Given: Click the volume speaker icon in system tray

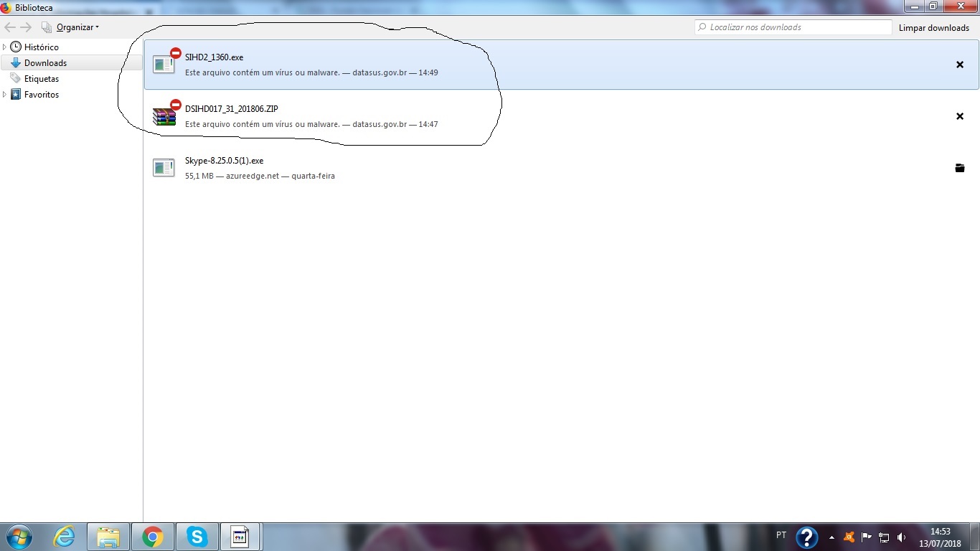Looking at the screenshot, I should 901,537.
